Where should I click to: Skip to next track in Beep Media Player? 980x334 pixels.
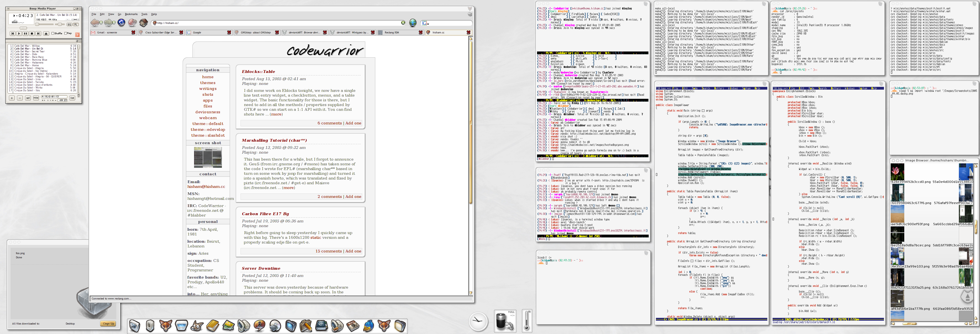[38, 33]
